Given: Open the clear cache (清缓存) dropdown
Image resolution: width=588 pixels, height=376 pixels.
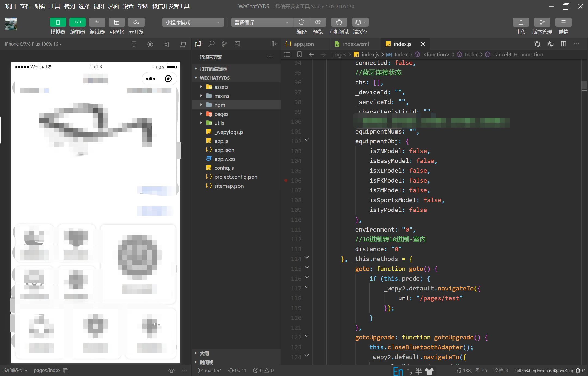Looking at the screenshot, I should coord(360,22).
